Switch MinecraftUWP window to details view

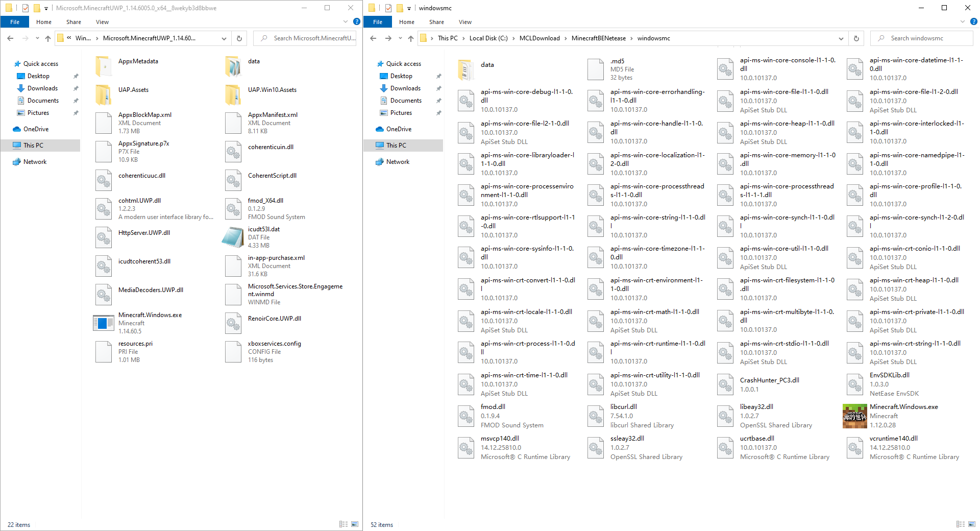tap(344, 524)
